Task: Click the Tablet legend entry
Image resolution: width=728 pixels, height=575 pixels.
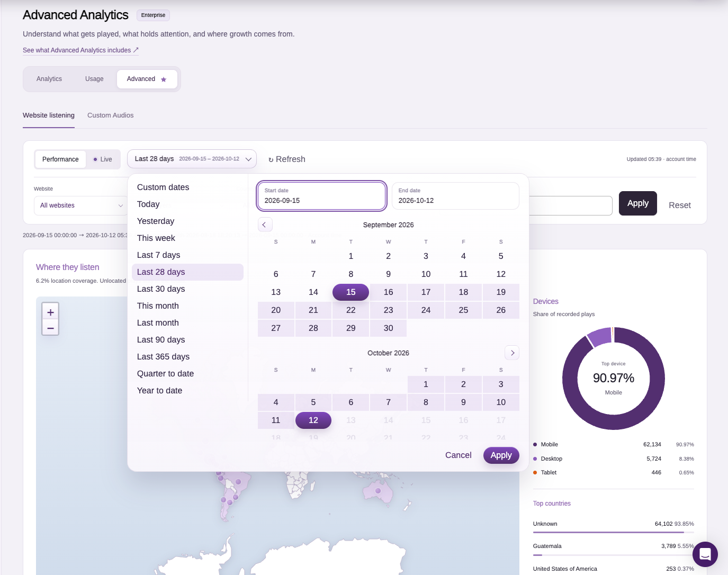Action: click(613, 473)
